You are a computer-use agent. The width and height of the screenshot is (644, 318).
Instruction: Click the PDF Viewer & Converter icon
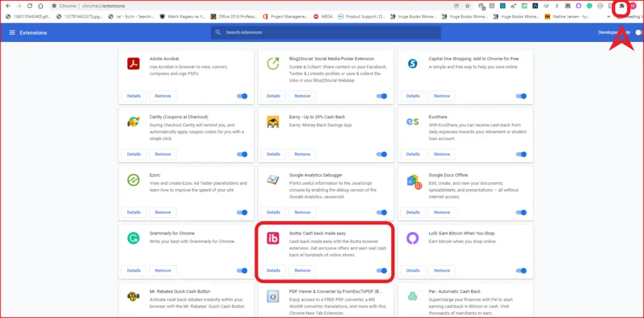click(x=273, y=296)
